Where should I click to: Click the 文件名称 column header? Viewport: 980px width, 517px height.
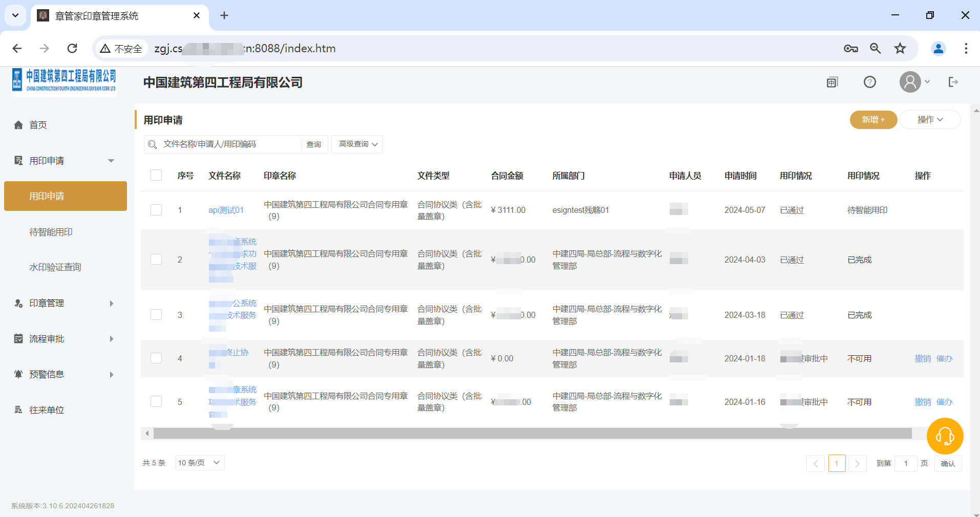[x=224, y=176]
